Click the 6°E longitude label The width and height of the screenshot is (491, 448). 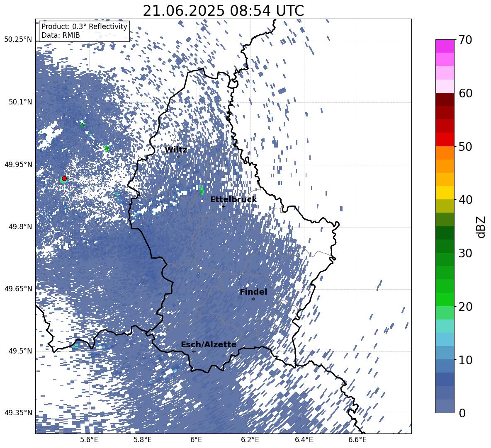point(196,440)
